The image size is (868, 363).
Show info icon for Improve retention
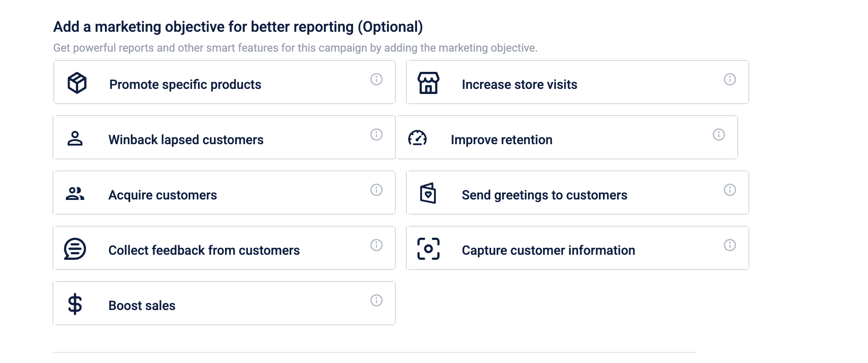[718, 135]
